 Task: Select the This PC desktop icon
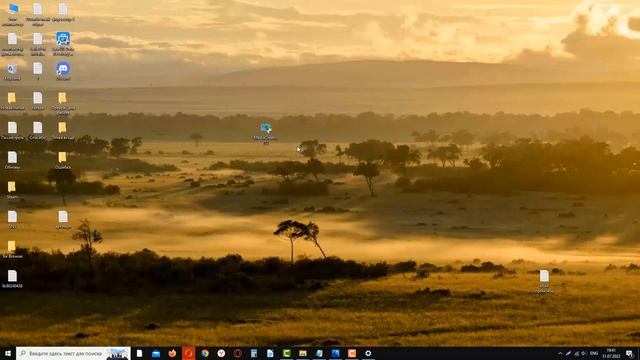click(13, 14)
